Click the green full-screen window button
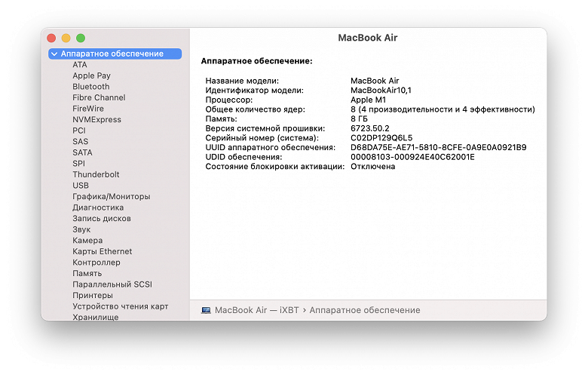Viewport: 588px width, 375px height. click(81, 38)
